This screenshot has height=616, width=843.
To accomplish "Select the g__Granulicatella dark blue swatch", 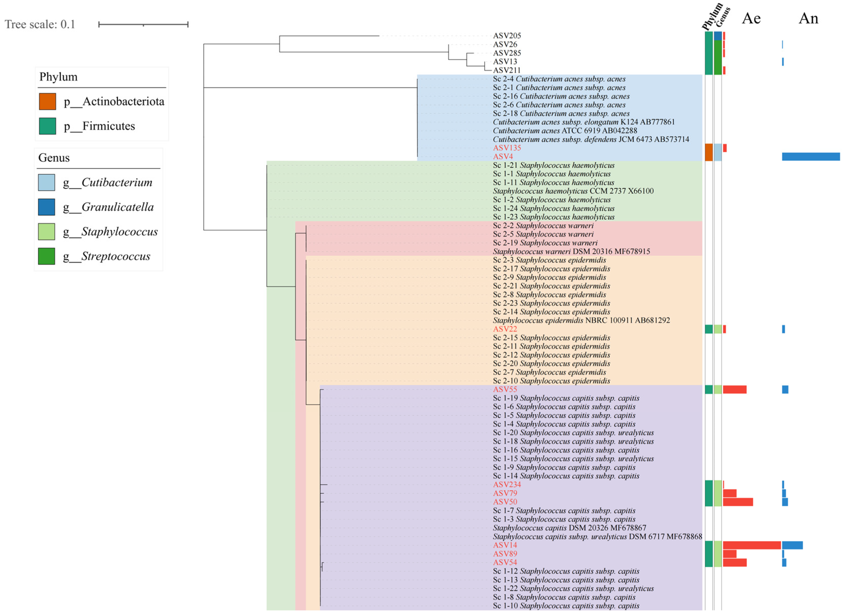I will [47, 207].
